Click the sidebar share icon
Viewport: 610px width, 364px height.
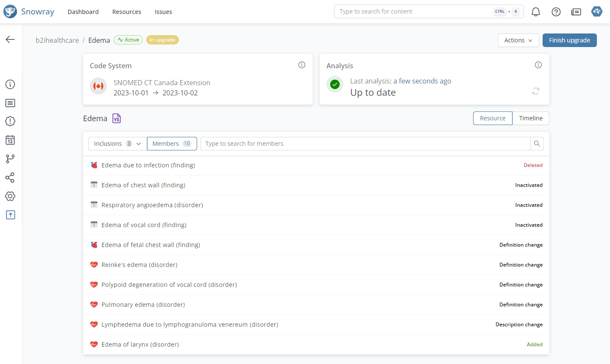pyautogui.click(x=10, y=178)
